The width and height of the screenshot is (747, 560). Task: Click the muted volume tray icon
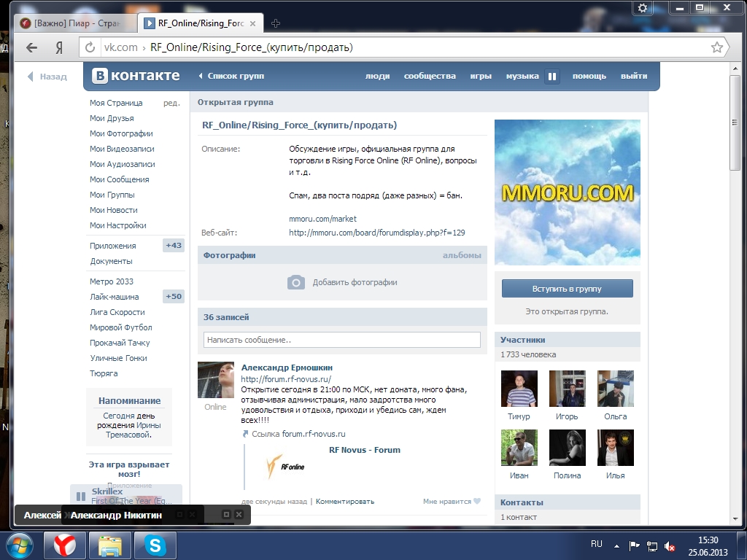coord(670,546)
